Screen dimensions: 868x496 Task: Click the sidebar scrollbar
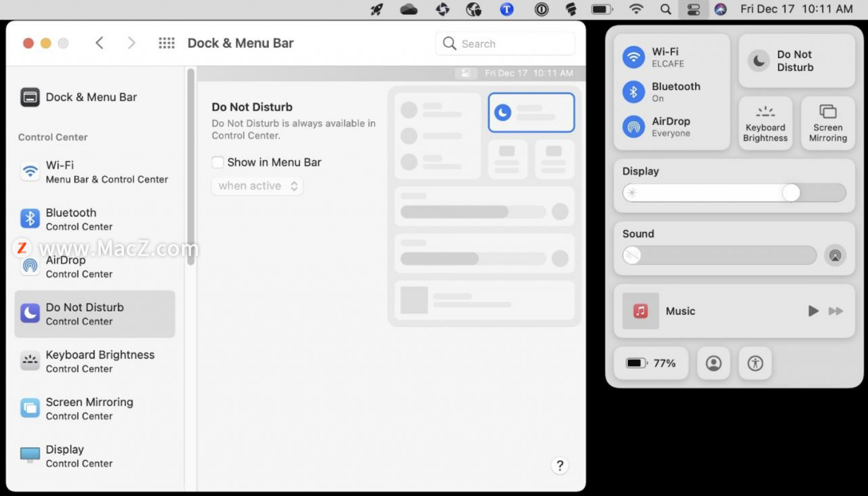(191, 166)
